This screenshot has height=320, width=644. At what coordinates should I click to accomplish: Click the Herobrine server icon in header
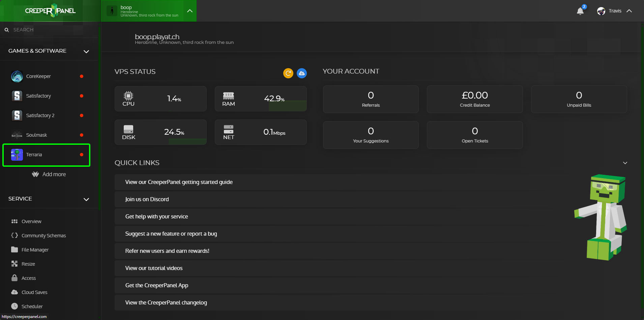[112, 11]
